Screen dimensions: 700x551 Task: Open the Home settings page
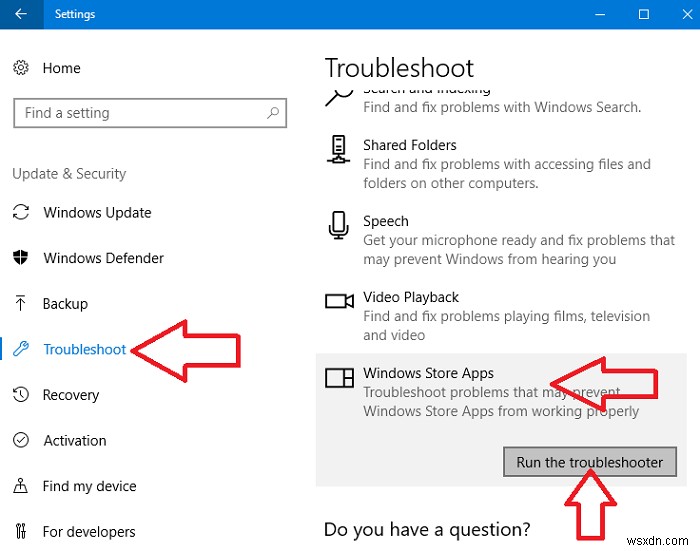click(62, 68)
